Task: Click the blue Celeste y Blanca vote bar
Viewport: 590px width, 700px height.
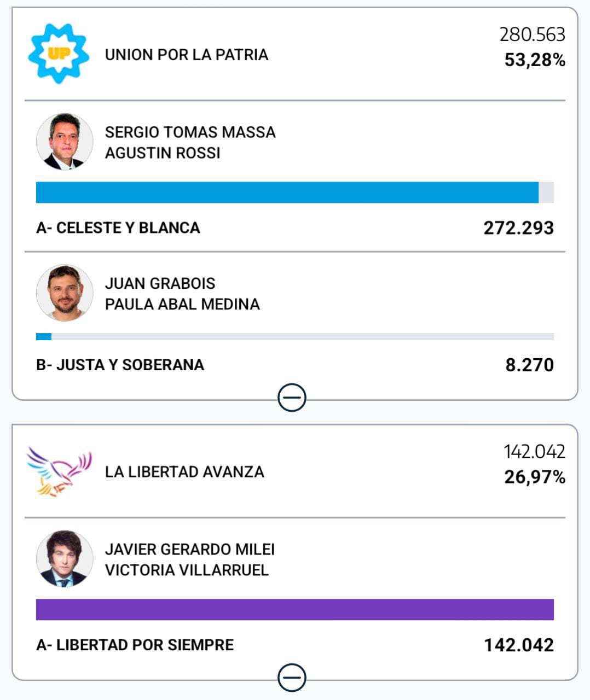Action: (x=287, y=192)
